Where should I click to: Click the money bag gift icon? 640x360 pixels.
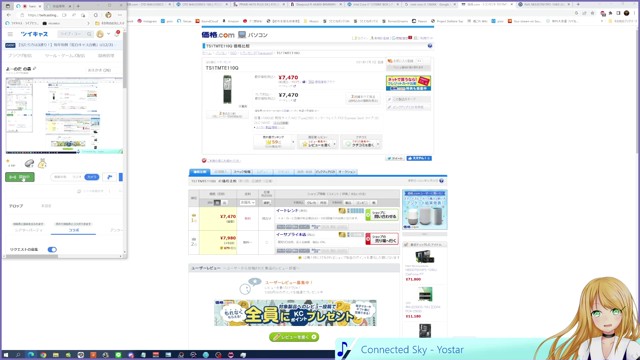(x=42, y=163)
